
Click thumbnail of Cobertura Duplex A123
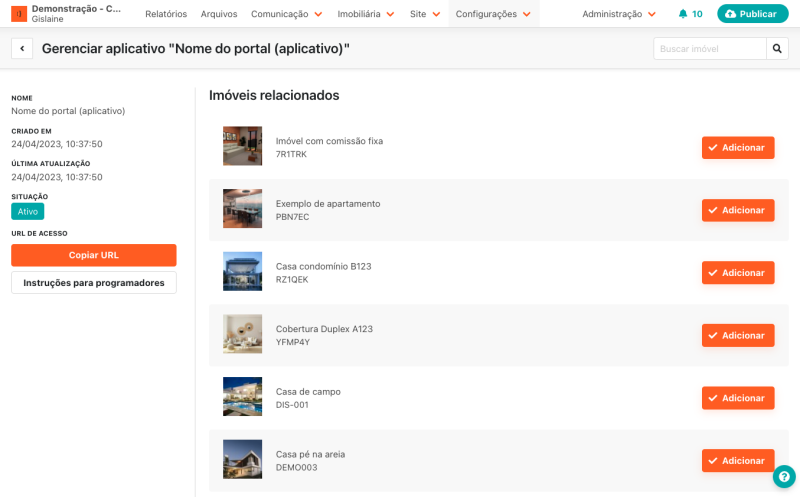pos(242,334)
